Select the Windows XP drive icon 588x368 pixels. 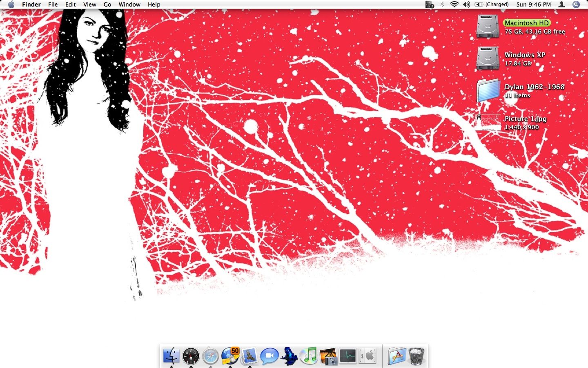pyautogui.click(x=488, y=58)
